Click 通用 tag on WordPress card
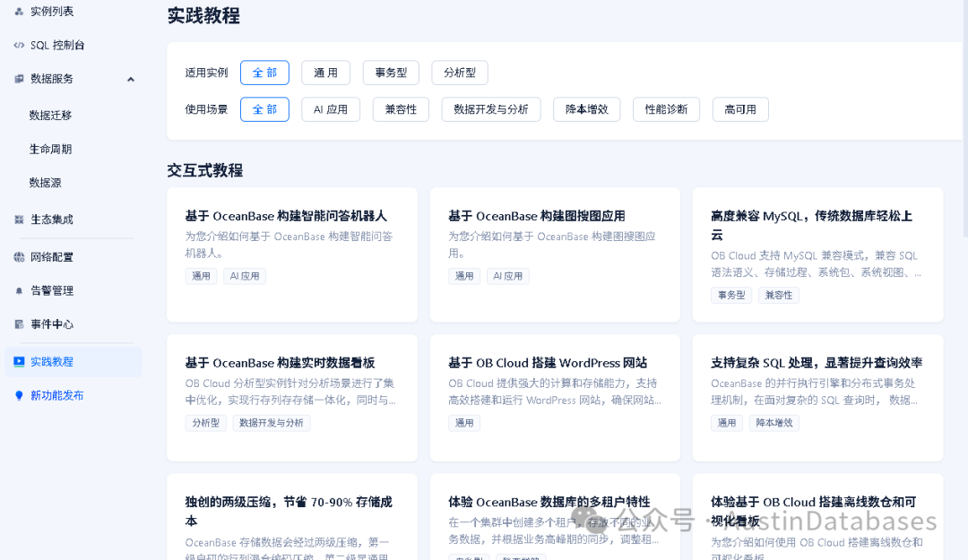Image resolution: width=968 pixels, height=560 pixels. 464,423
